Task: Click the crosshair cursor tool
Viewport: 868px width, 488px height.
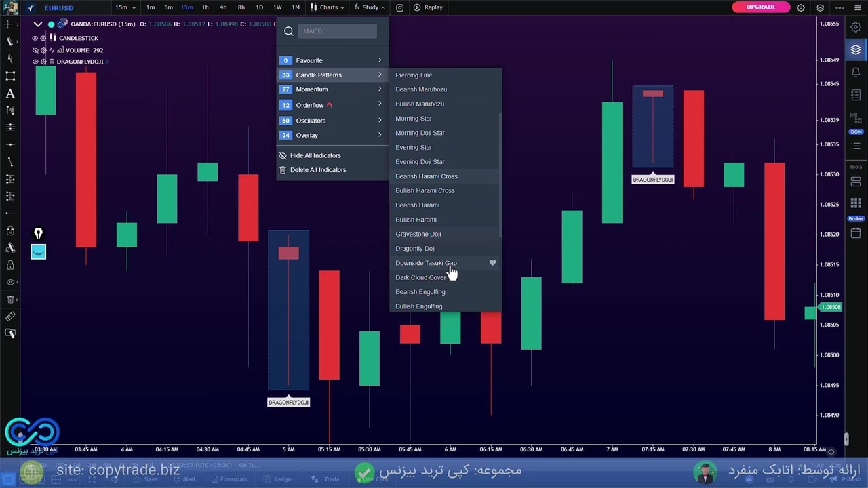Action: [x=9, y=24]
